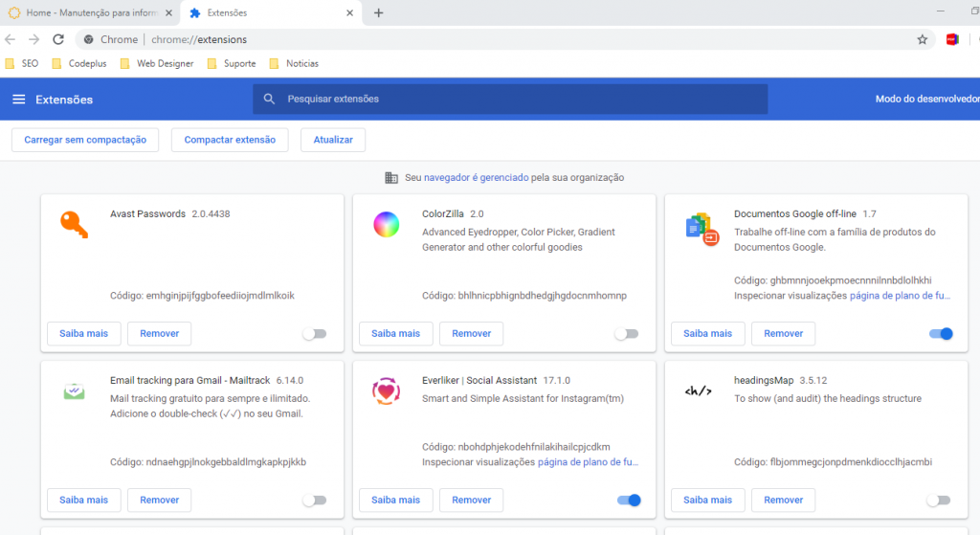Open Documentos Google página de plano link
Screen dimensions: 980x535
click(x=900, y=296)
